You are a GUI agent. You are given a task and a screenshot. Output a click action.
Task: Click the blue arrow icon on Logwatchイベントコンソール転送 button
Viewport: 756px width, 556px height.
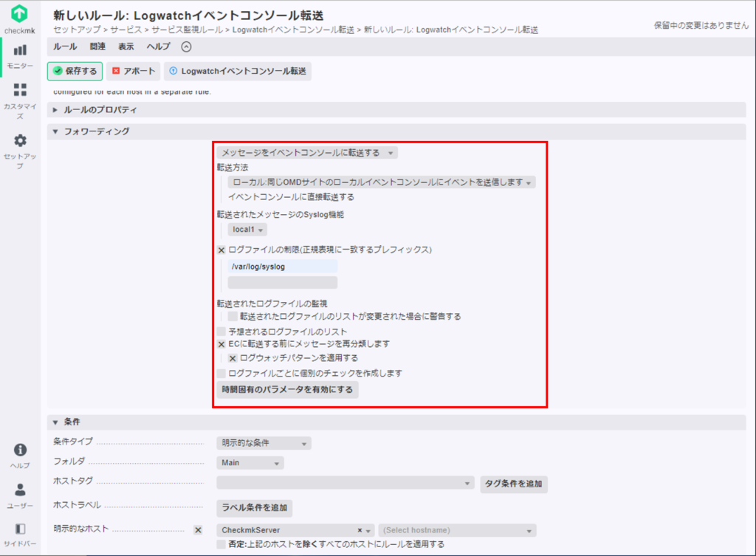(x=173, y=71)
